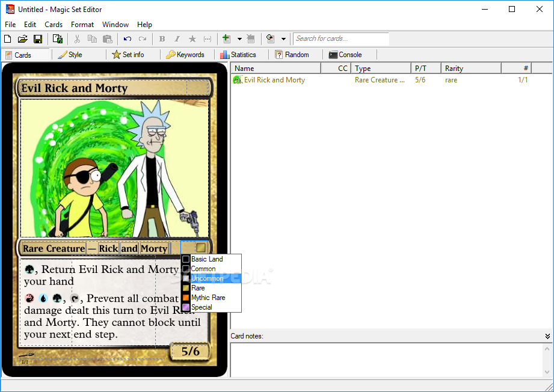This screenshot has height=392, width=554.
Task: Click the 1/1 cell in the card list
Action: coord(523,80)
